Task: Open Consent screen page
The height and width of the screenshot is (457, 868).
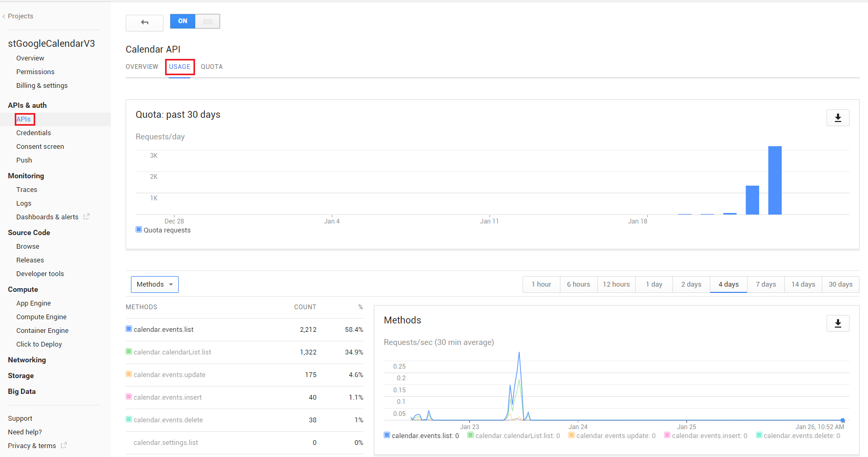Action: point(40,147)
